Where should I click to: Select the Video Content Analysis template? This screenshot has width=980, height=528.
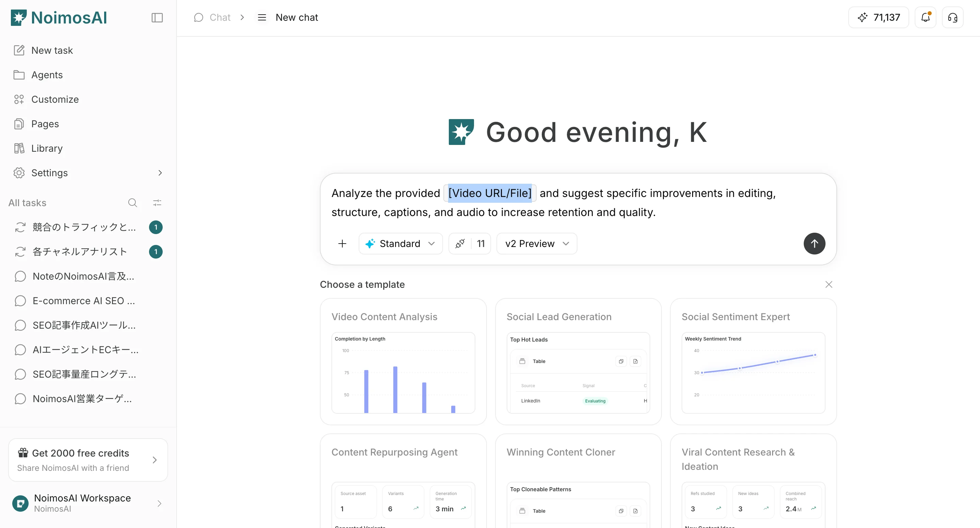point(403,361)
